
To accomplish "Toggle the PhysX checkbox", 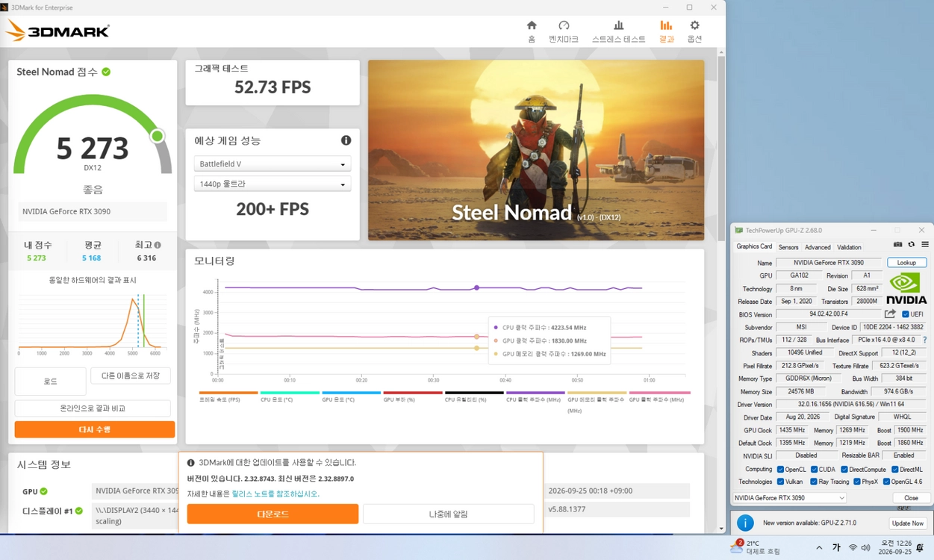I will point(857,482).
